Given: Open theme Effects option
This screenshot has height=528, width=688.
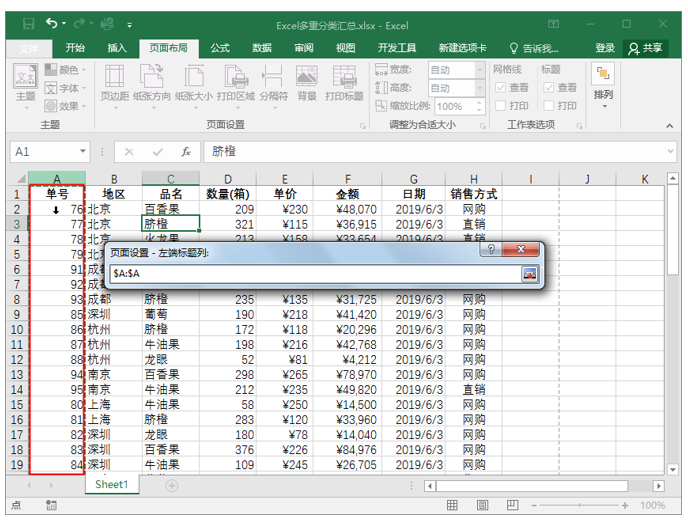Looking at the screenshot, I should 65,106.
